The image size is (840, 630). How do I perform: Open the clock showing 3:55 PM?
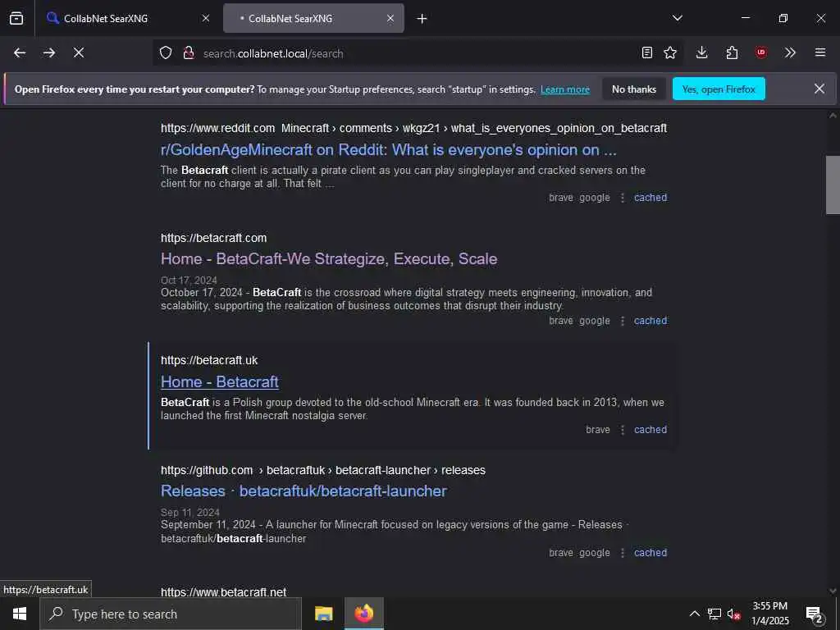point(769,614)
